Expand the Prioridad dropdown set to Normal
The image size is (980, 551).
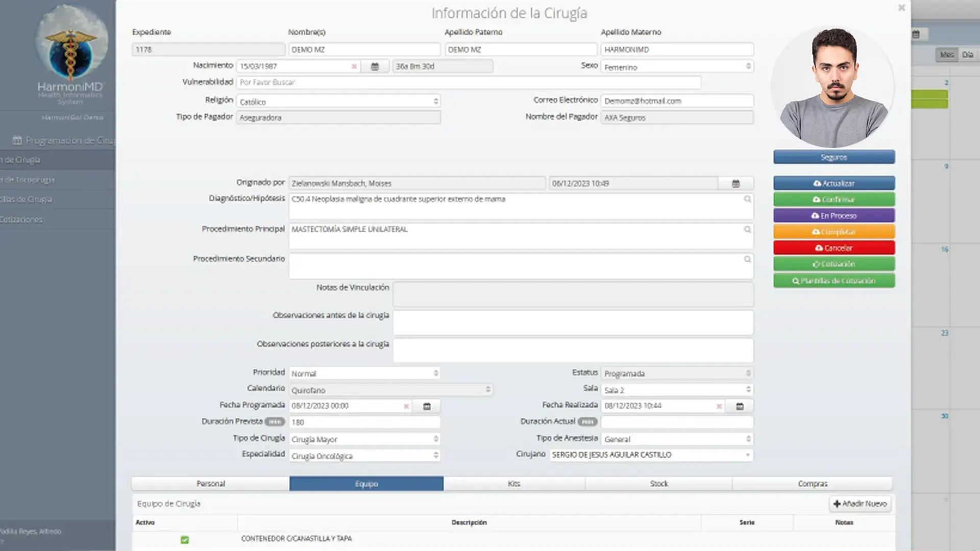[x=364, y=373]
